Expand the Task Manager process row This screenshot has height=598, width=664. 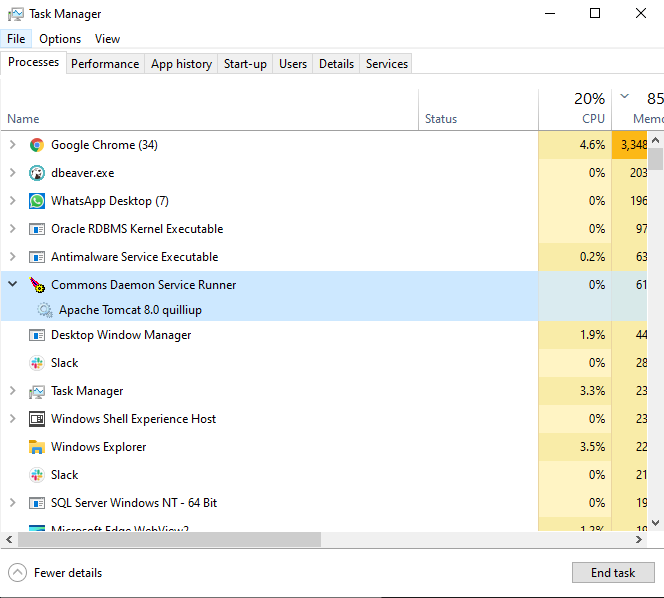click(13, 390)
